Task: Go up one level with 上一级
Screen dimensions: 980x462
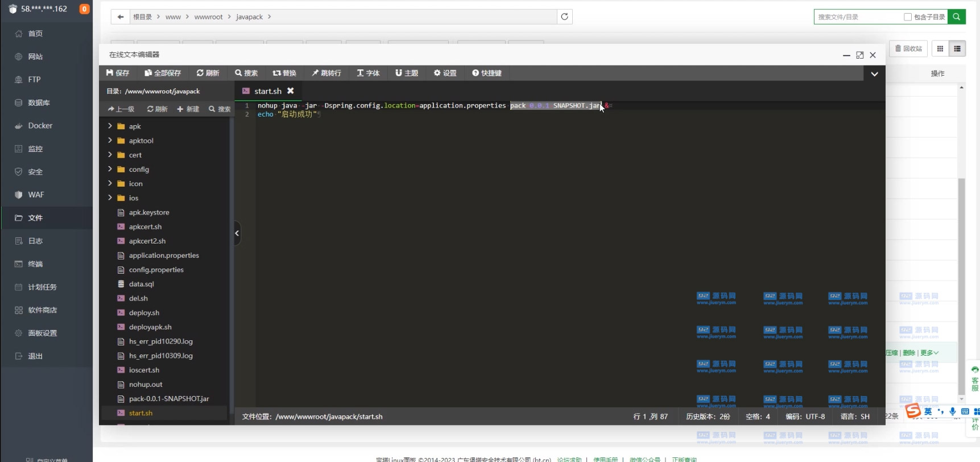Action: (x=121, y=109)
